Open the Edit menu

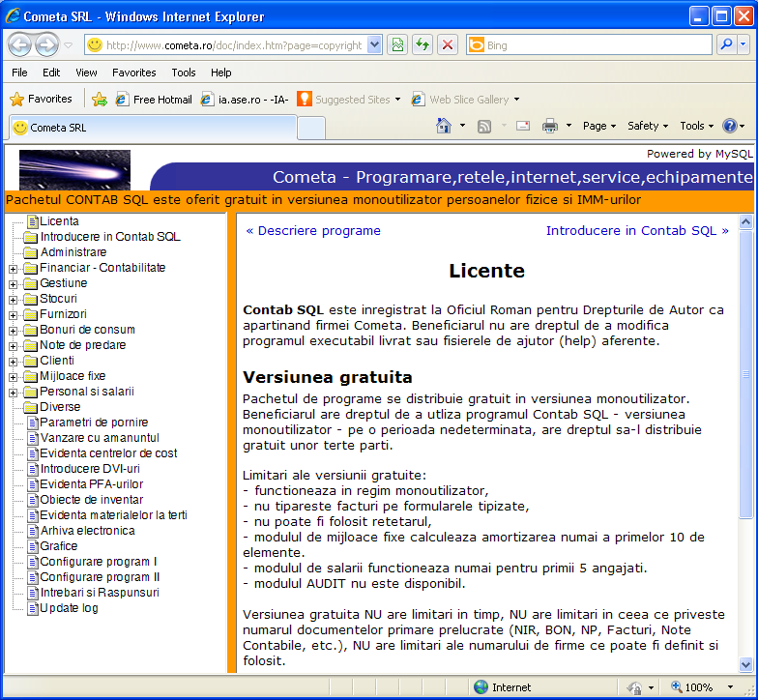tap(51, 73)
